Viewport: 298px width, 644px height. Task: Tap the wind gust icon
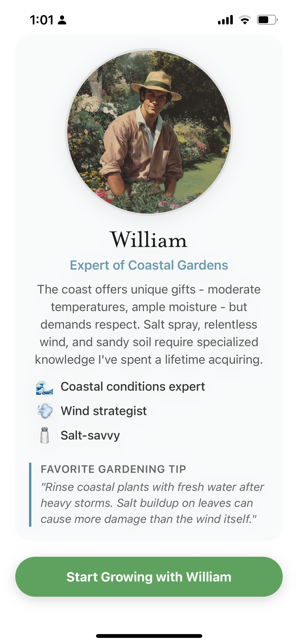click(x=44, y=410)
